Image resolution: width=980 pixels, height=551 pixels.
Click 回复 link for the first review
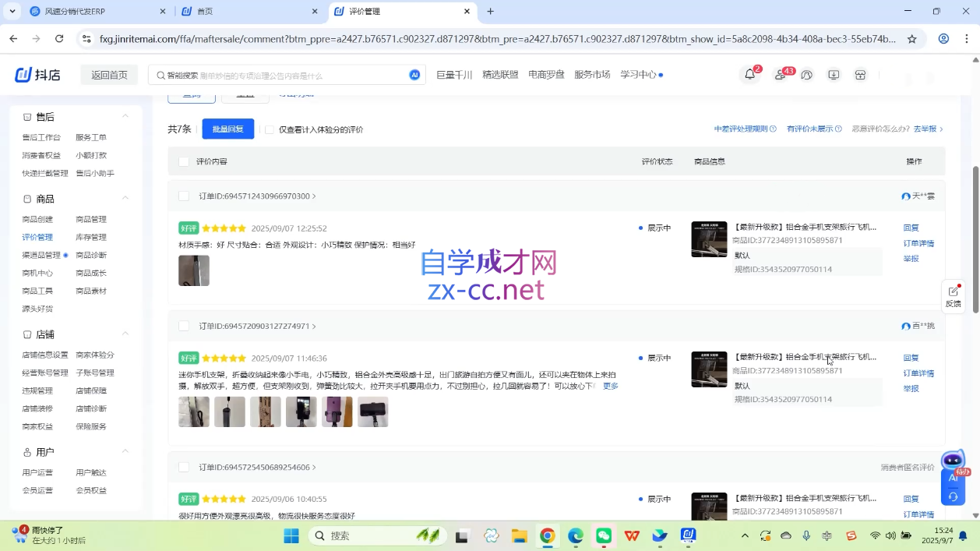pyautogui.click(x=911, y=228)
